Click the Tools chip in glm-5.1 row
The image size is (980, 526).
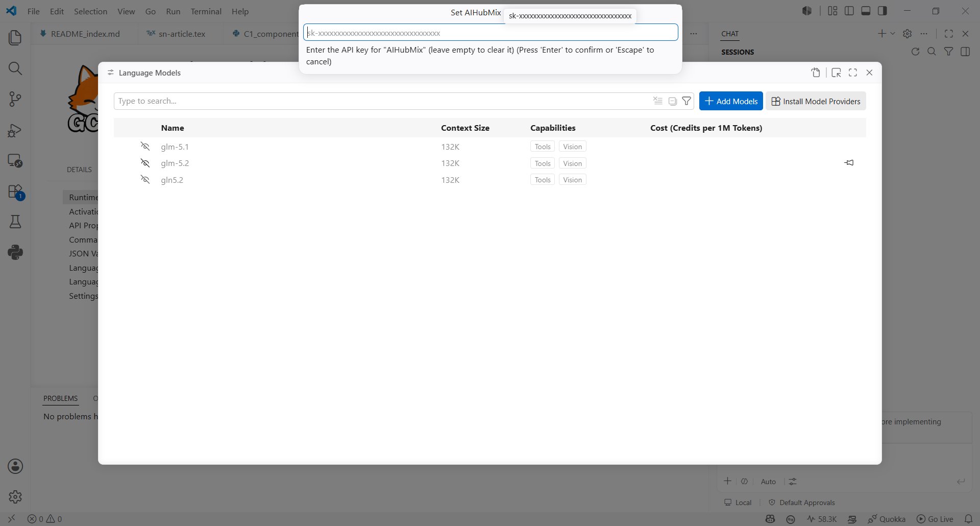point(543,147)
